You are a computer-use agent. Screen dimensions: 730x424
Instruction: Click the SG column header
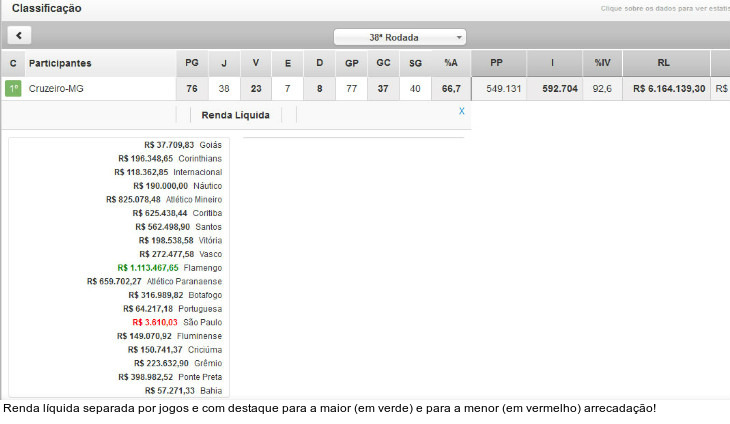tap(415, 63)
